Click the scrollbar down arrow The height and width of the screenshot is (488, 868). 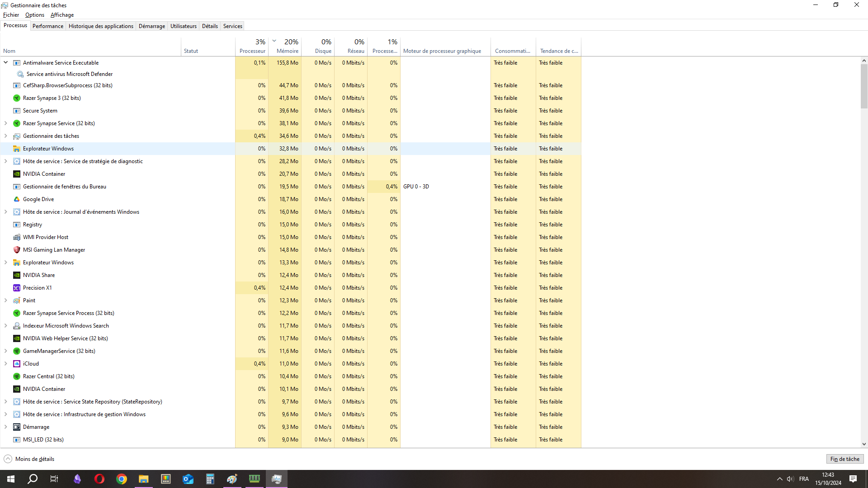click(x=864, y=444)
